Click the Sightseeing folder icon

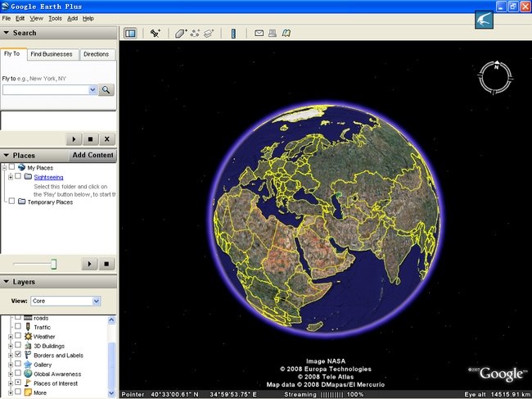28,177
